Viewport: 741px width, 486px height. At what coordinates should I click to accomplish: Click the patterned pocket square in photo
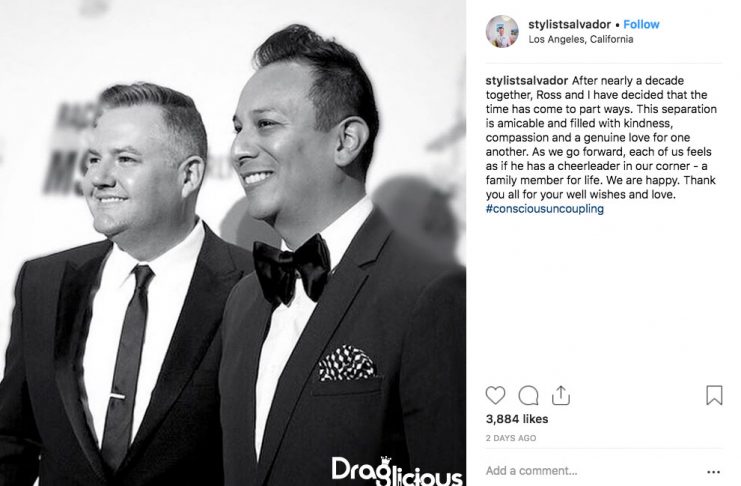tap(346, 363)
